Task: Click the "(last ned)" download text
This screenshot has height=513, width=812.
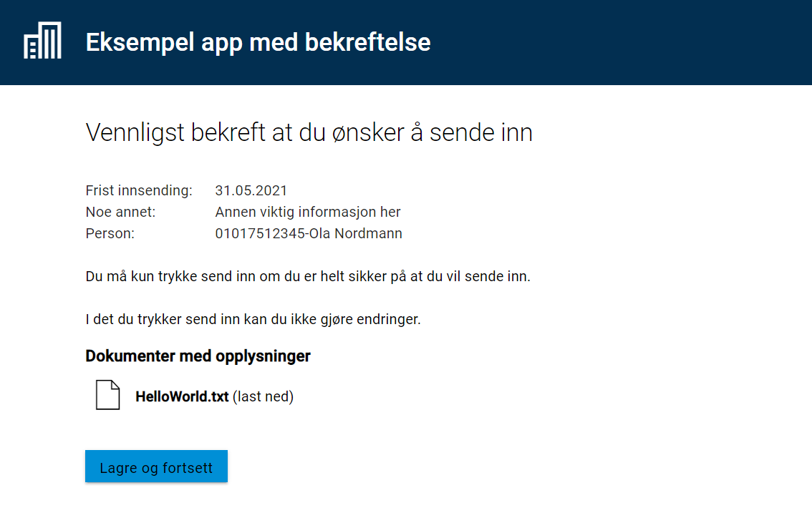Action: (263, 396)
